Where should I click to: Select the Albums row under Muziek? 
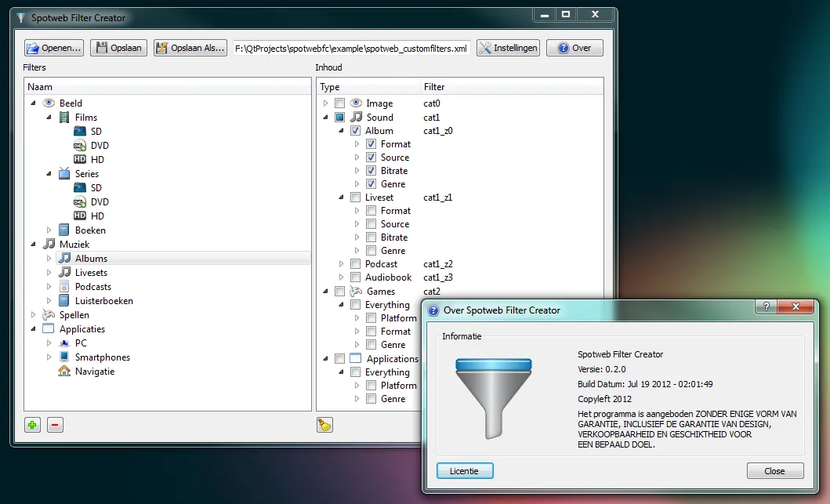(91, 258)
